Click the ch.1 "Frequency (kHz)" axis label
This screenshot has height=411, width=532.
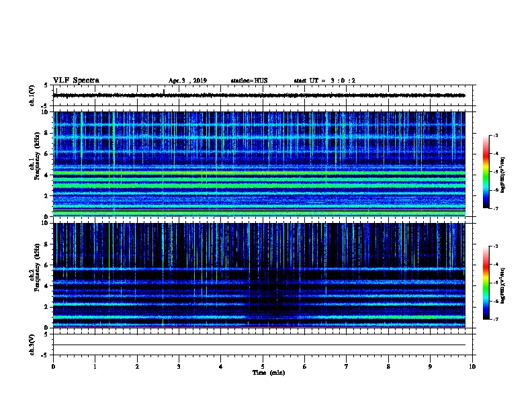(37, 156)
